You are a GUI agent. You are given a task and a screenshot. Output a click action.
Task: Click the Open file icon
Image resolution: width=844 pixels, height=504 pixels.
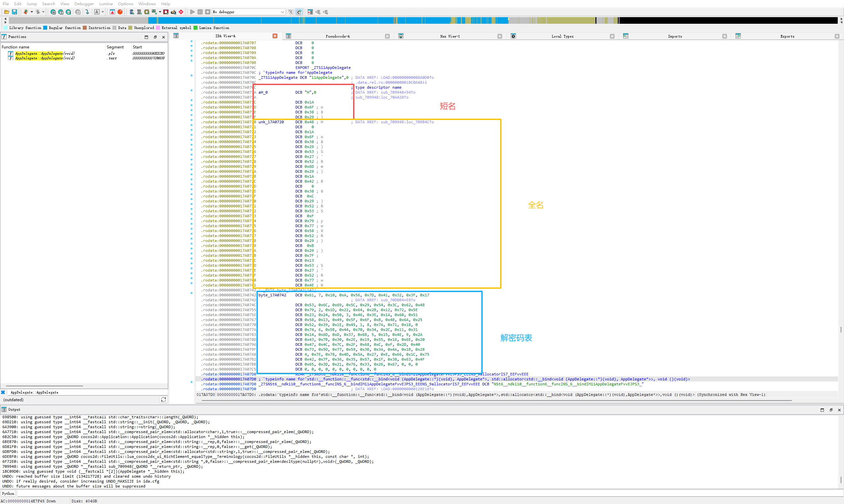[7, 12]
